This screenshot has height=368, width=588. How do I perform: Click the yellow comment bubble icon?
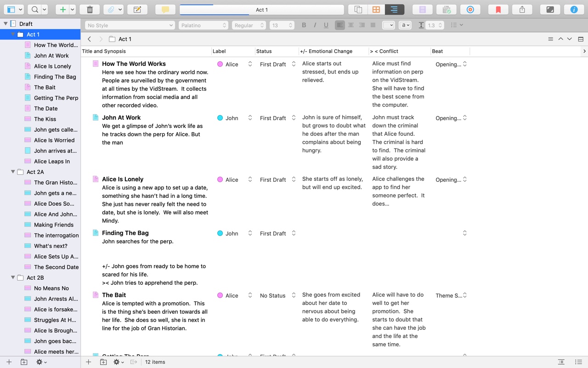click(165, 10)
